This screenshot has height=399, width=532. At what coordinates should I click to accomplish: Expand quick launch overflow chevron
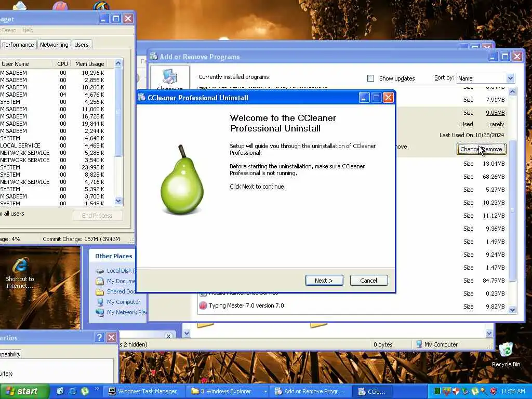(x=97, y=388)
